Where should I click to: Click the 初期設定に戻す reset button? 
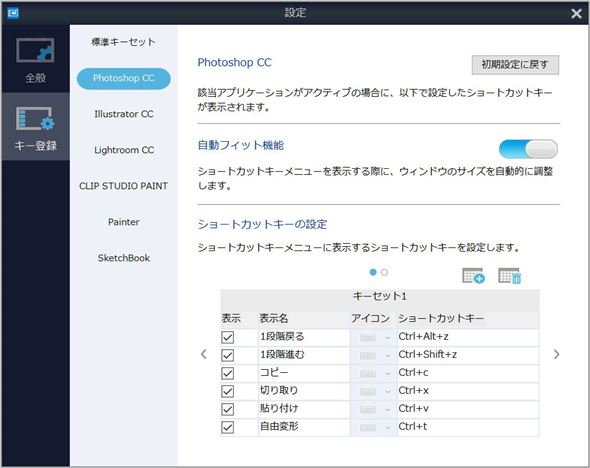point(515,65)
